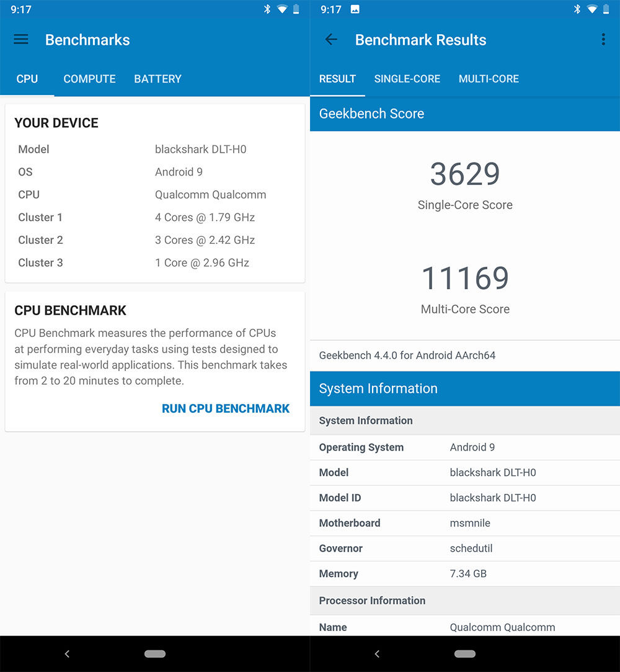620x672 pixels.
Task: Tap the gray System Information subsection row
Action: point(465,421)
